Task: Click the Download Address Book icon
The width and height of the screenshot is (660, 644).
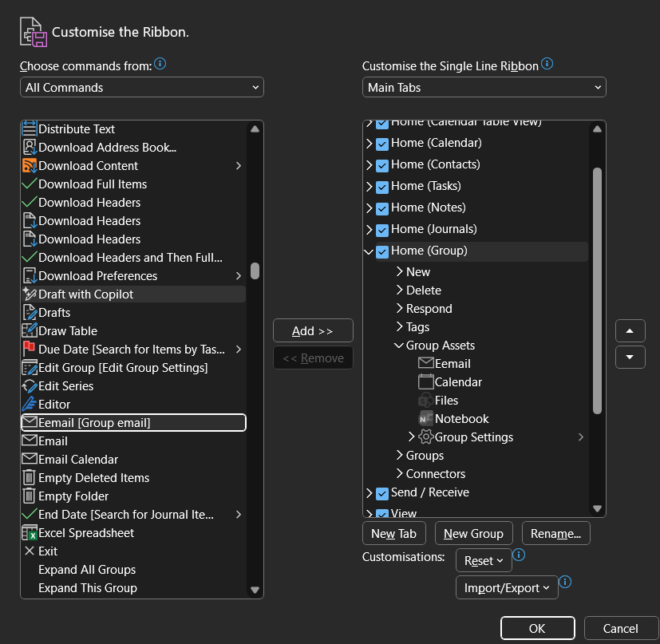Action: click(x=29, y=148)
